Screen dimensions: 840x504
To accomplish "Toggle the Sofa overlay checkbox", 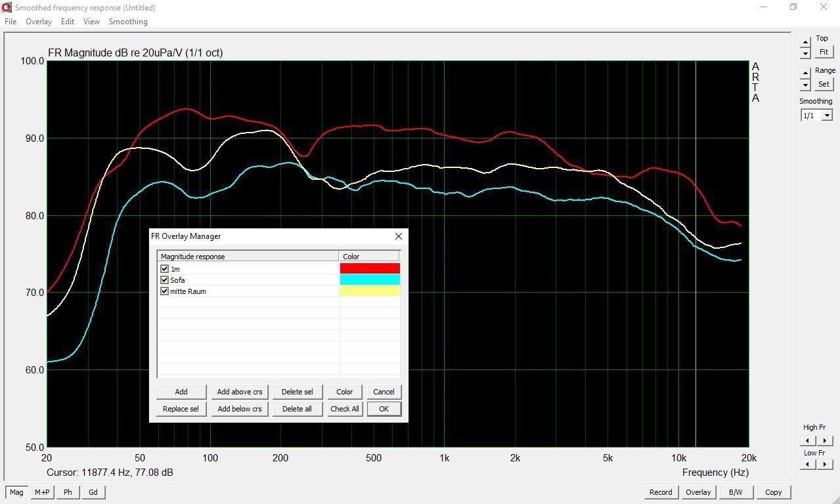I will coord(165,280).
